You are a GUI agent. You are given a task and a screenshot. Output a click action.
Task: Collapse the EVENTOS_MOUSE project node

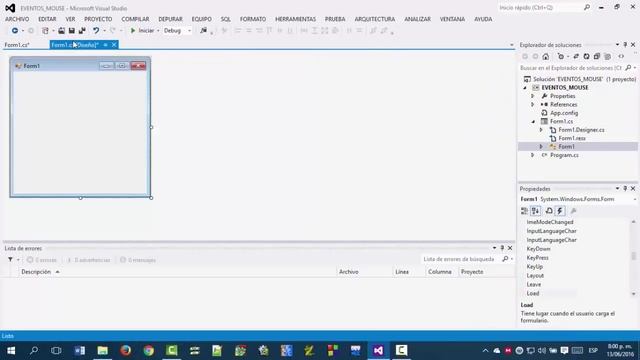coord(525,88)
